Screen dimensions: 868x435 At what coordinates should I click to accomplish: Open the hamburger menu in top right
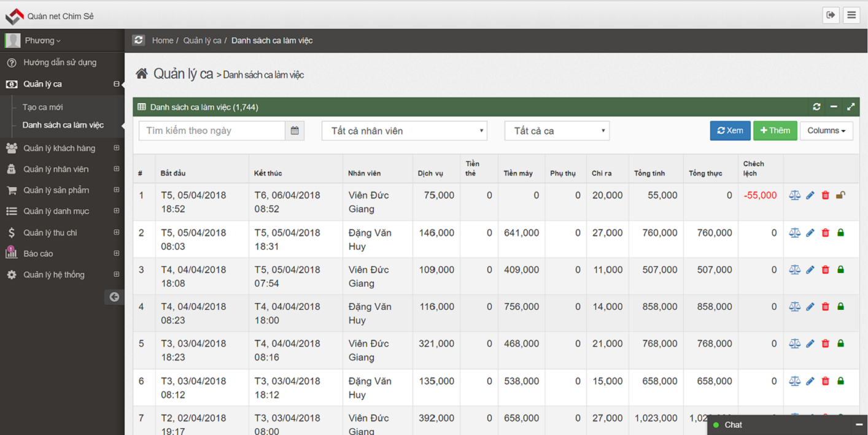[x=851, y=15]
